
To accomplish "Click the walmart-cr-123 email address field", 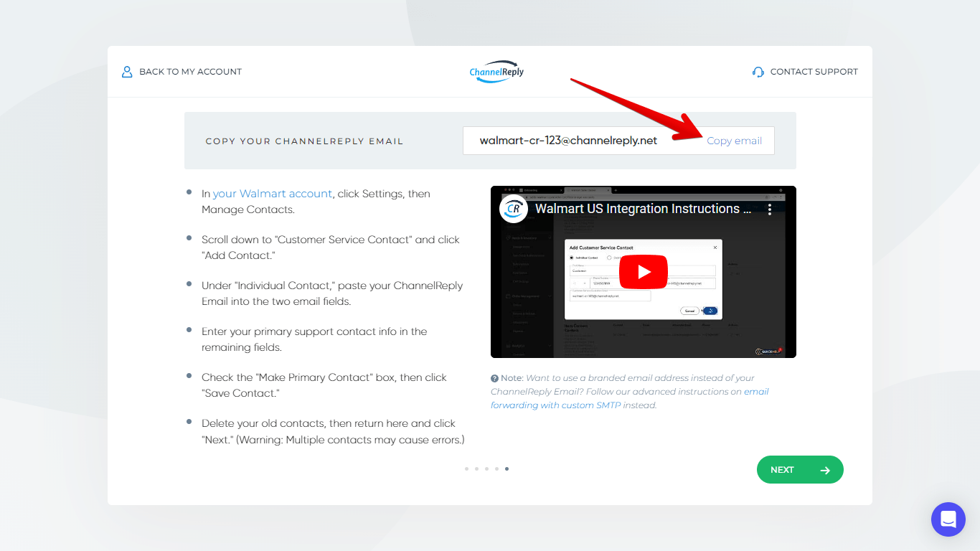I will [568, 141].
